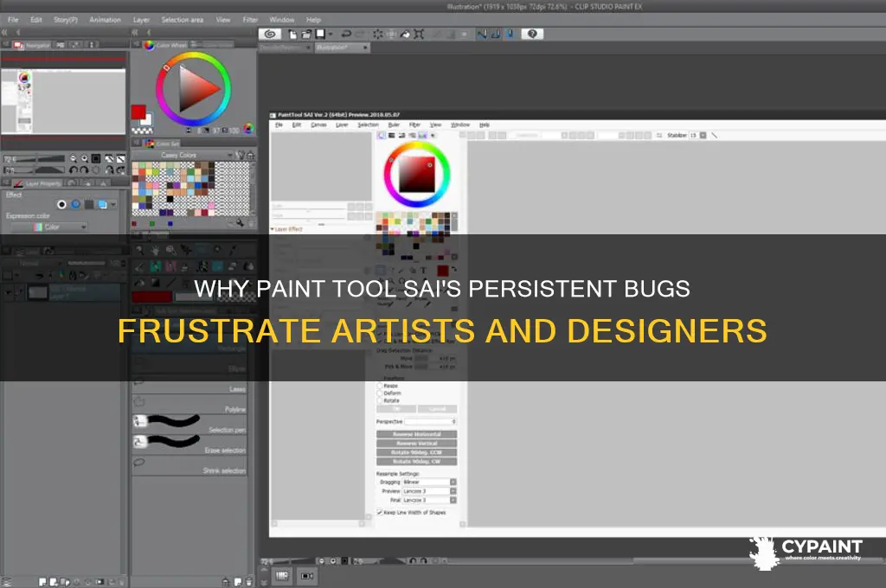Open PaintTool SAI Canvas menu

click(318, 125)
